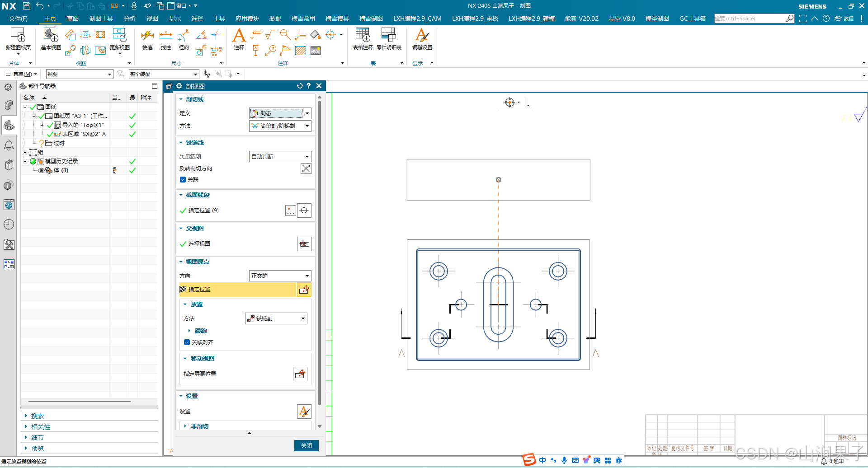Open 编辑设置 edit settings tool
The width and height of the screenshot is (868, 468).
422,35
